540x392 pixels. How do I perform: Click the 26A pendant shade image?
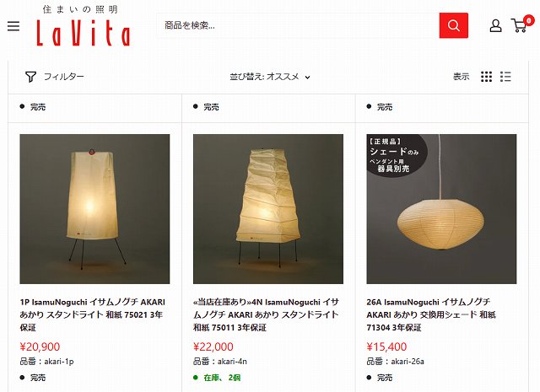point(441,209)
